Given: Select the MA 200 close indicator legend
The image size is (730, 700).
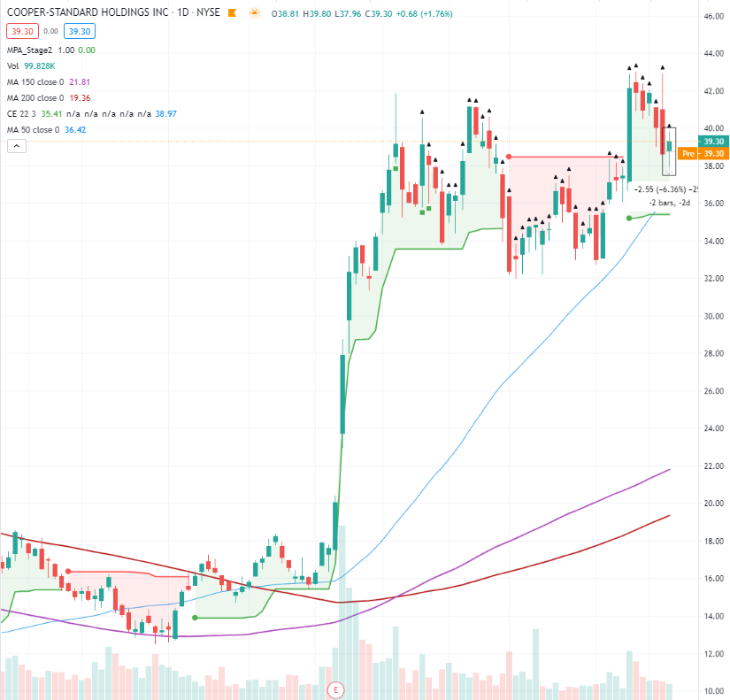Looking at the screenshot, I should click(35, 98).
